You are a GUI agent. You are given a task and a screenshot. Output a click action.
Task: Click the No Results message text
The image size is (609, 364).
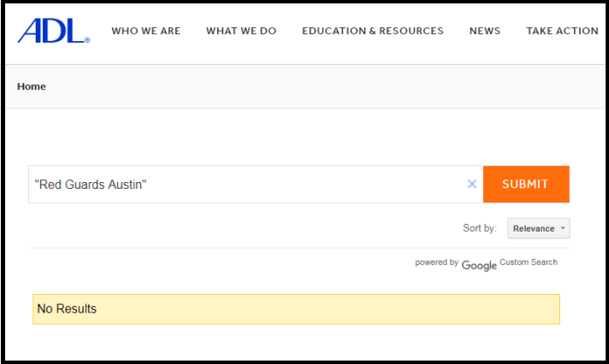(x=67, y=309)
